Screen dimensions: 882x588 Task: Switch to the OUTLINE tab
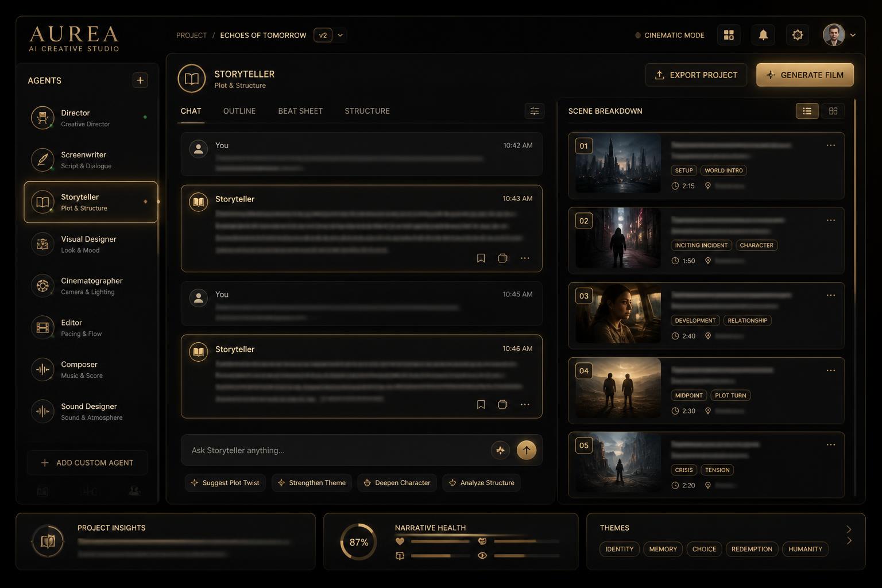point(239,111)
